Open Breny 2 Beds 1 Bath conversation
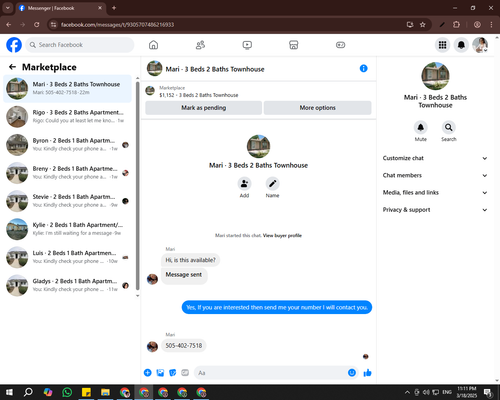Image resolution: width=500 pixels, height=400 pixels. (x=68, y=173)
